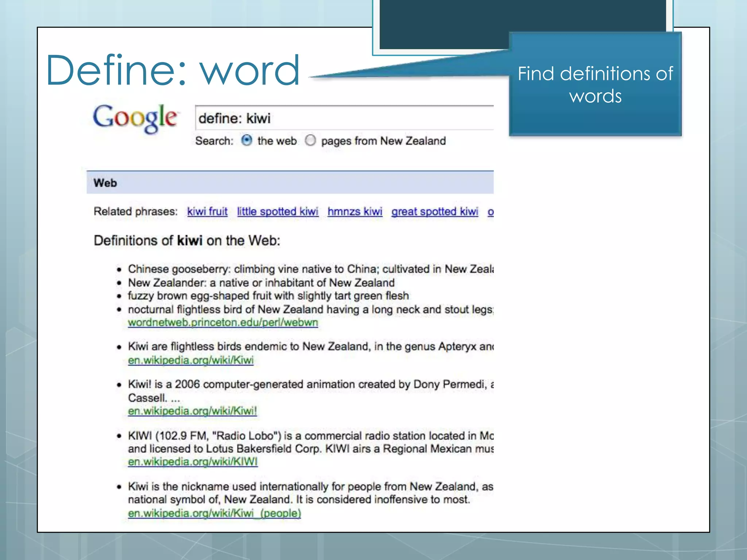Open the Web results tab
This screenshot has height=560, width=747.
coord(105,183)
